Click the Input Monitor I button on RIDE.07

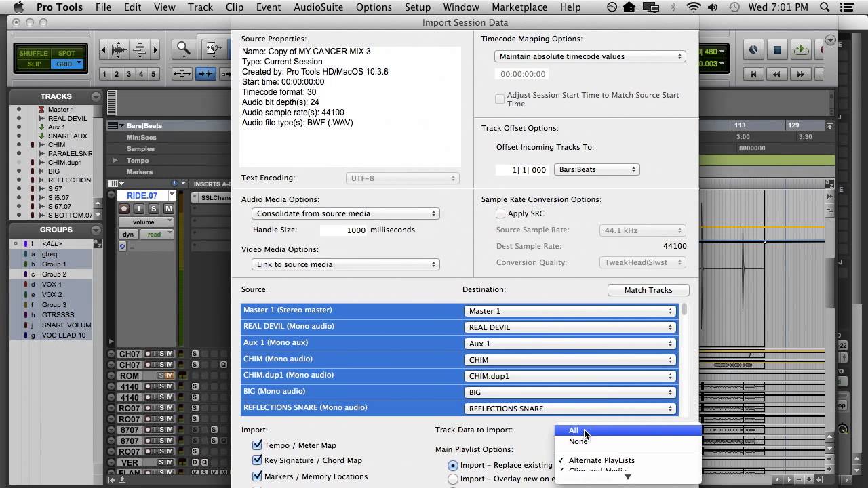pyautogui.click(x=139, y=209)
